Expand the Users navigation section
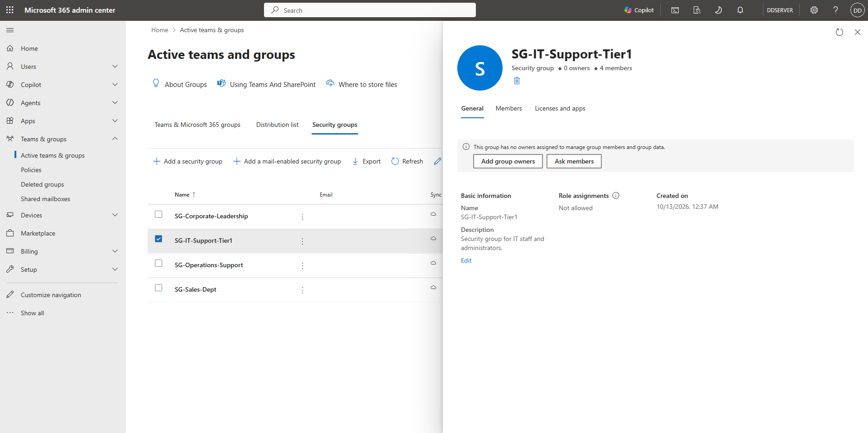 pyautogui.click(x=115, y=67)
